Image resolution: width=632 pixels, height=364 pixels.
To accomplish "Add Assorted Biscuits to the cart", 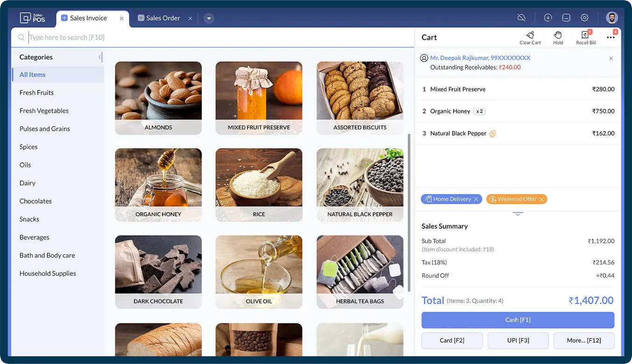I will [x=360, y=98].
